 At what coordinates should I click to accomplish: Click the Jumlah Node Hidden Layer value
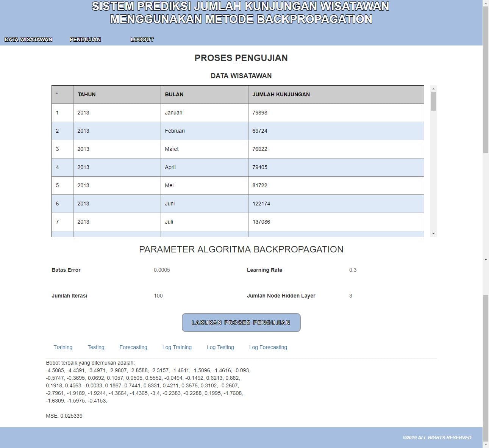click(351, 296)
